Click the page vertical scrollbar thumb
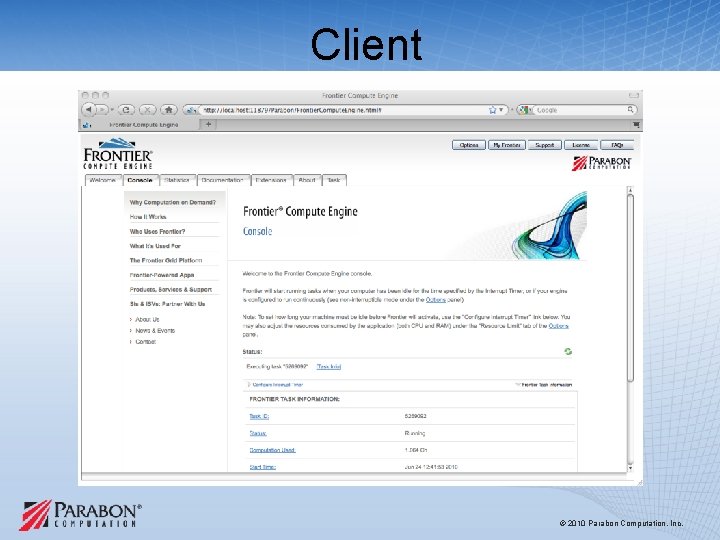 [630, 287]
